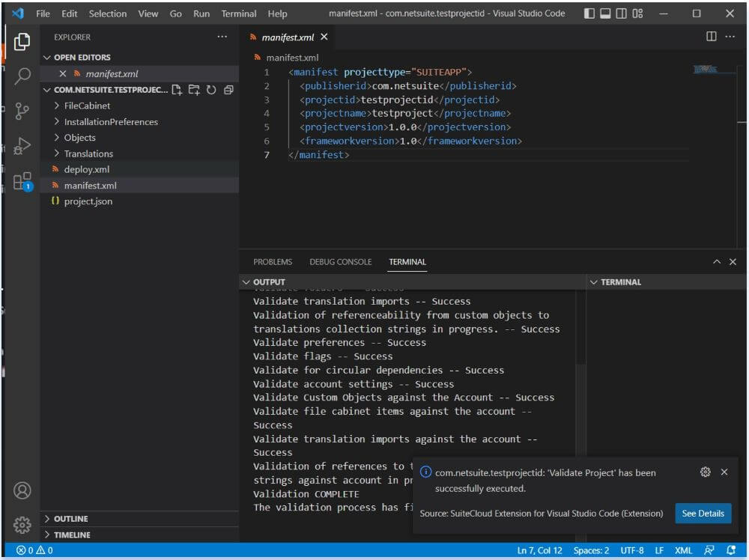Collapse the Terminal pane header
Screen dimensions: 749x560
pyautogui.click(x=667, y=282)
